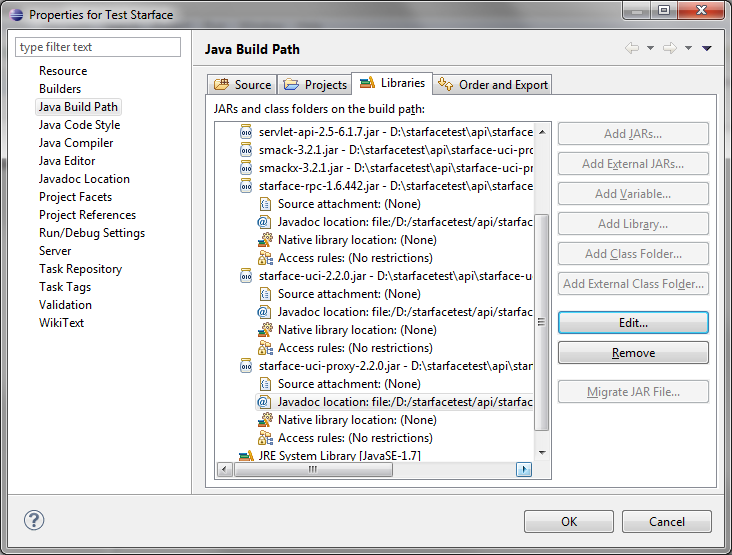Viewport: 732px width, 555px height.
Task: Click the back navigation arrow icon
Action: tap(631, 48)
